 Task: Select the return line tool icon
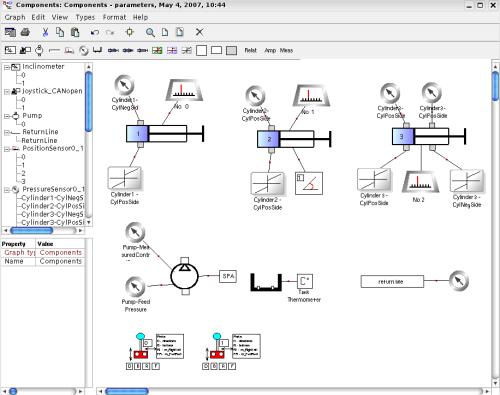[x=54, y=51]
